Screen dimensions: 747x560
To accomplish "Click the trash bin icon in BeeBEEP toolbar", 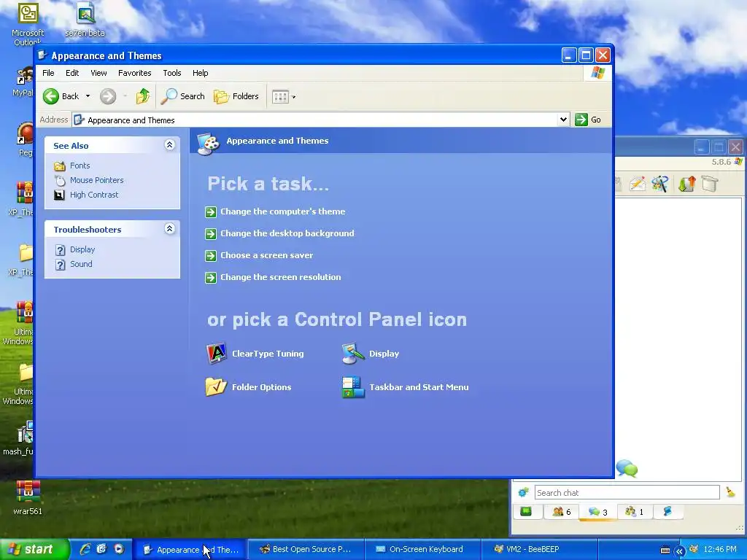I will [710, 184].
